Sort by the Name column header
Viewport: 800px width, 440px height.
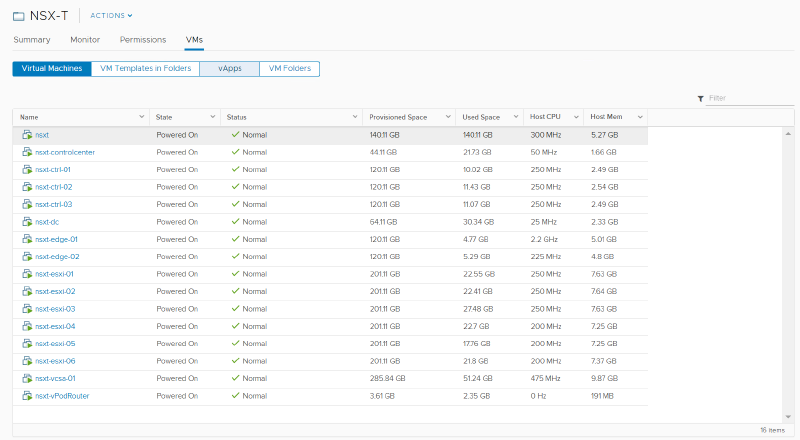click(29, 117)
